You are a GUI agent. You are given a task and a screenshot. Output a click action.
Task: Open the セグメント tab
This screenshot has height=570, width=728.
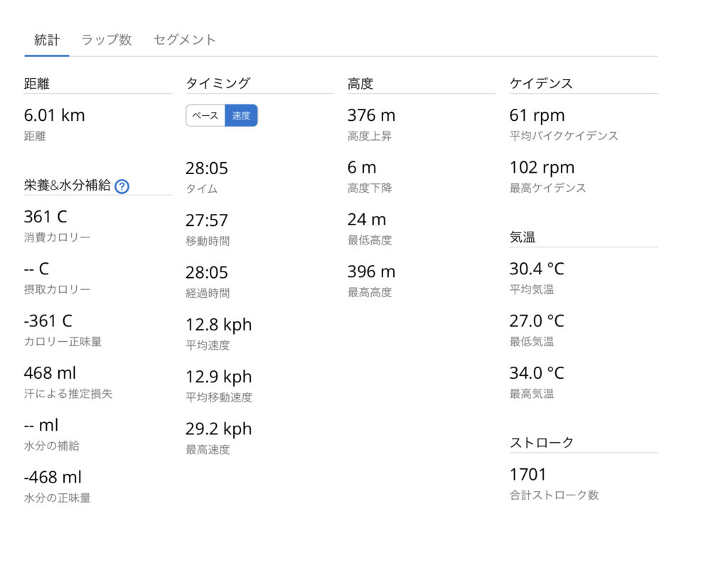coord(185,40)
